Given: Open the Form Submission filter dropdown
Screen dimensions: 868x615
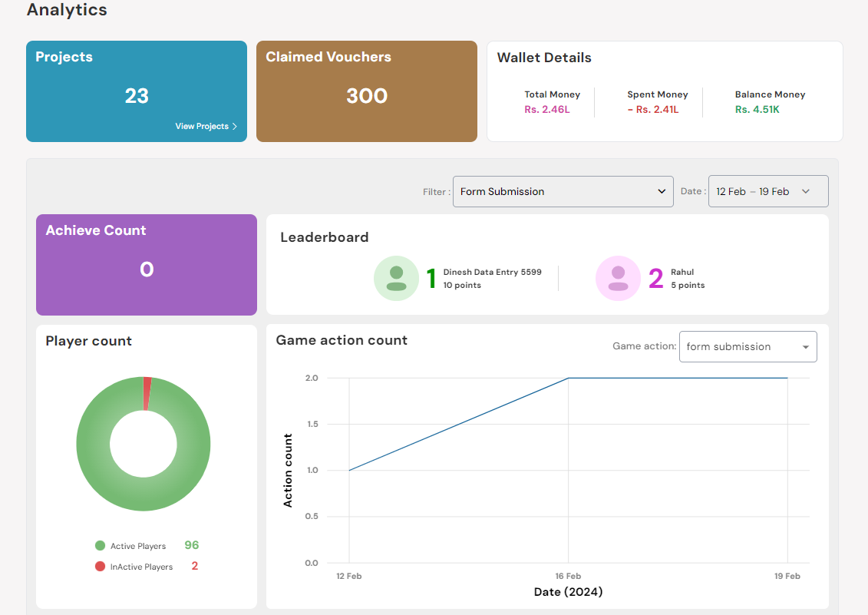Looking at the screenshot, I should click(x=563, y=192).
